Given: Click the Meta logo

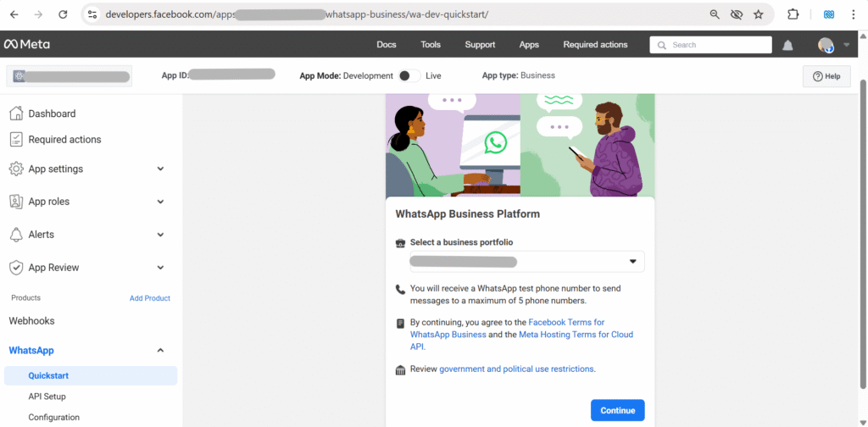Looking at the screenshot, I should 26,44.
